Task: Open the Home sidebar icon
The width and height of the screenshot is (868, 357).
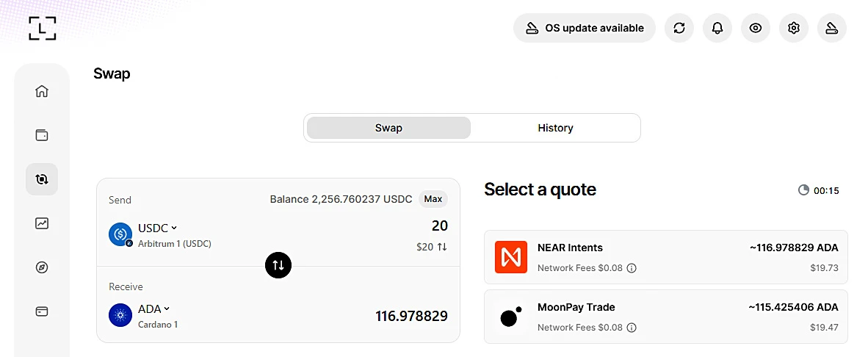Action: click(x=42, y=91)
